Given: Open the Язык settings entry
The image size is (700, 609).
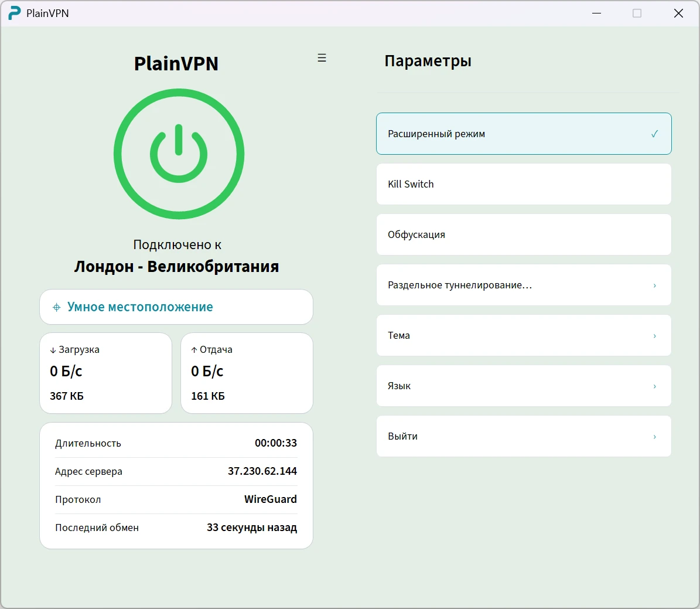Looking at the screenshot, I should tap(524, 386).
